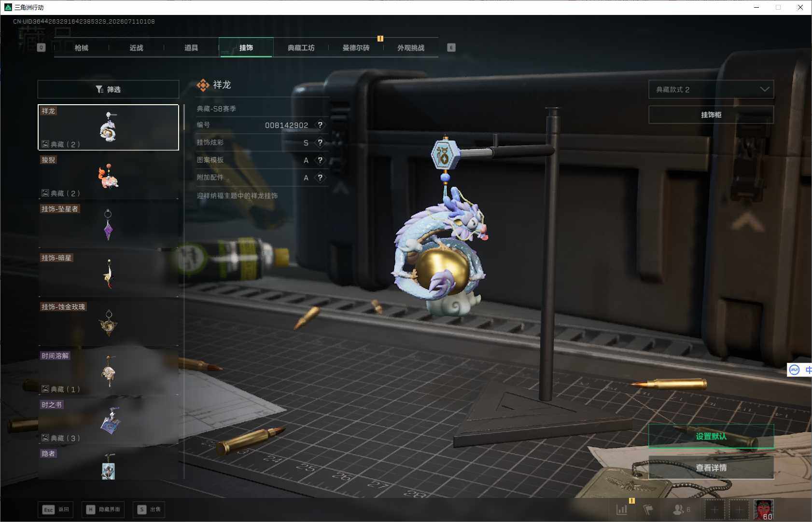Click the first add teammate plus slot
Screen dimensions: 812x522
715,509
